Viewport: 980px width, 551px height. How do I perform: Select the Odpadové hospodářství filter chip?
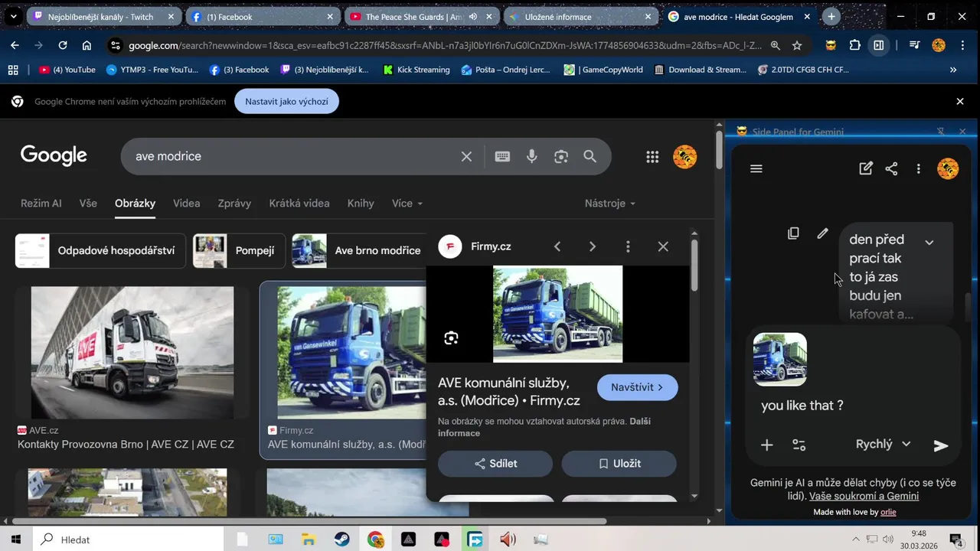[100, 250]
